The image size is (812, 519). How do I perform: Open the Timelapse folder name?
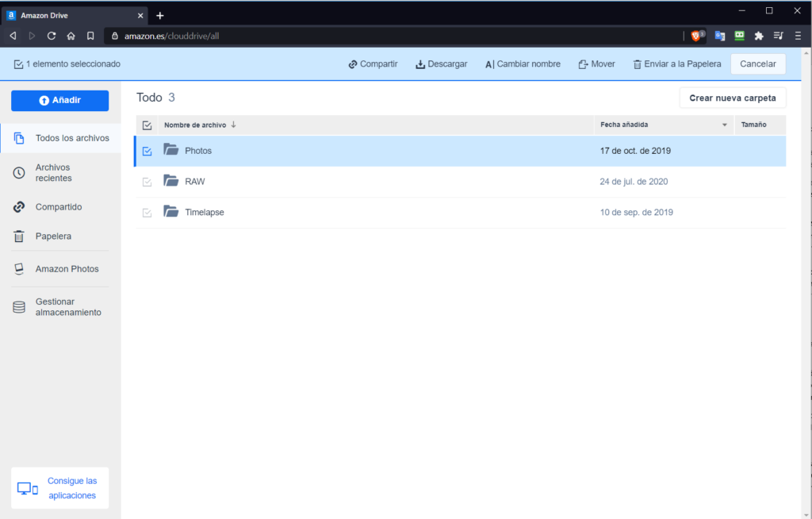pos(205,212)
